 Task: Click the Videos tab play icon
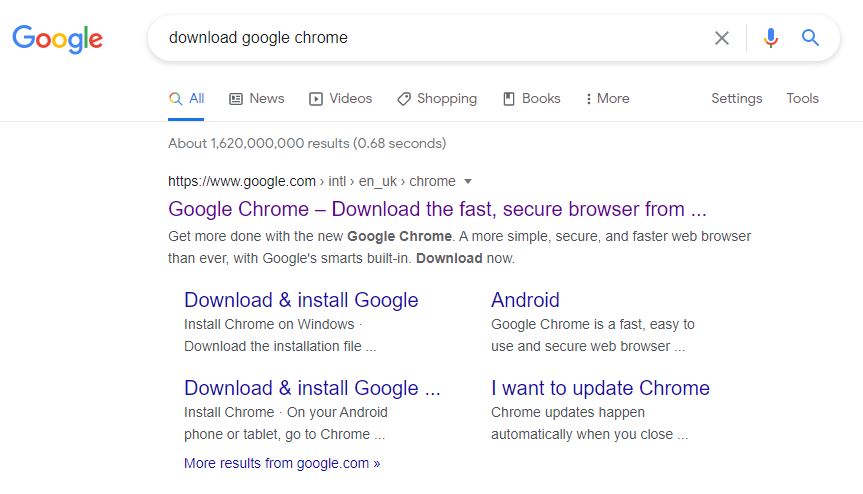point(315,99)
